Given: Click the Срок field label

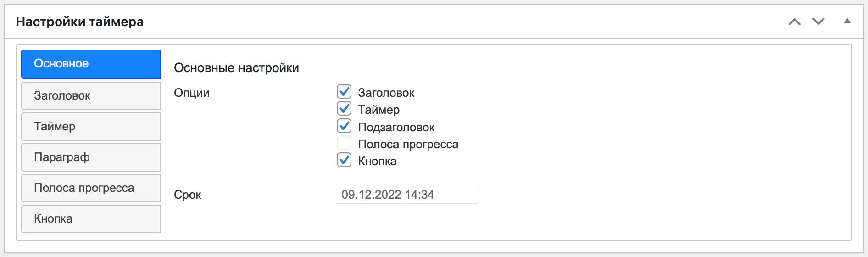Looking at the screenshot, I should (x=187, y=195).
